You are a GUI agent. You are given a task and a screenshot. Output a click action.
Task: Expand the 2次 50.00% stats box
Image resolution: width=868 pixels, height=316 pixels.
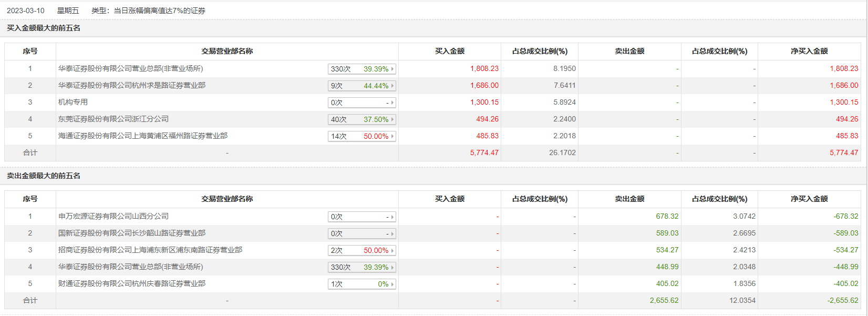pos(361,250)
